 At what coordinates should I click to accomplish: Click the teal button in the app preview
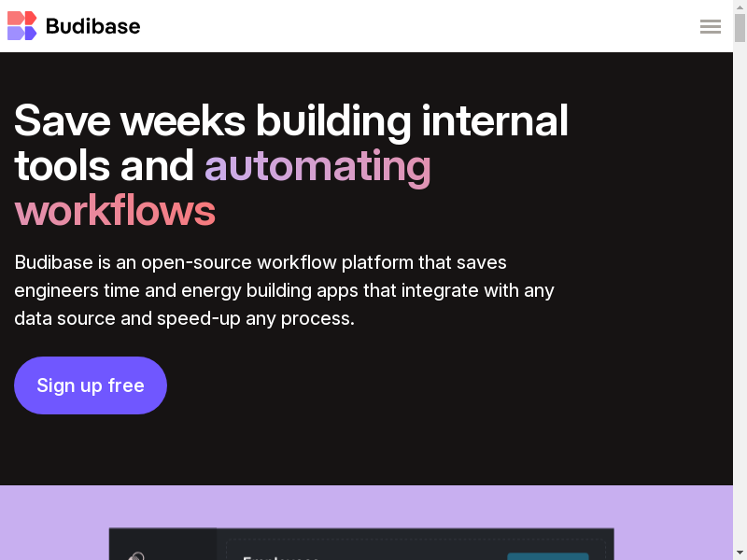tap(547, 556)
